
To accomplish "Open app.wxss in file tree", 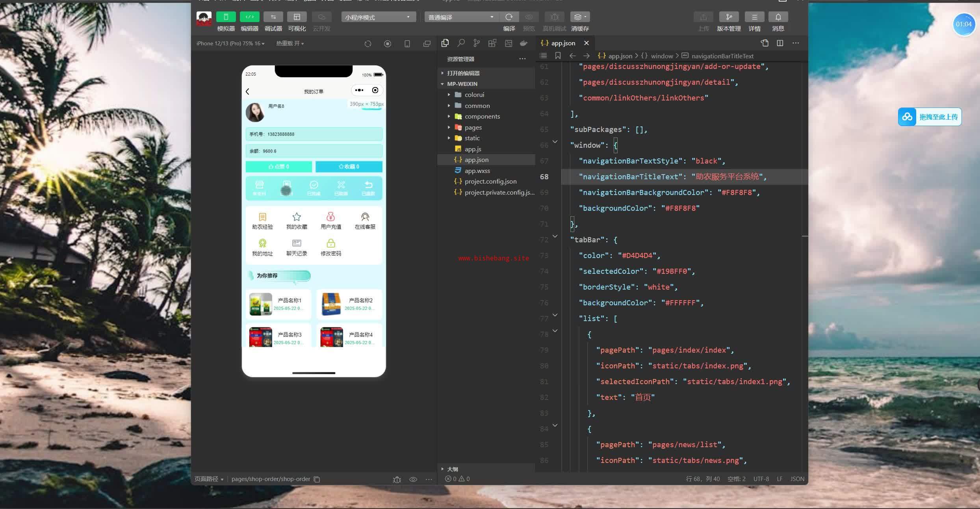I will pyautogui.click(x=477, y=171).
